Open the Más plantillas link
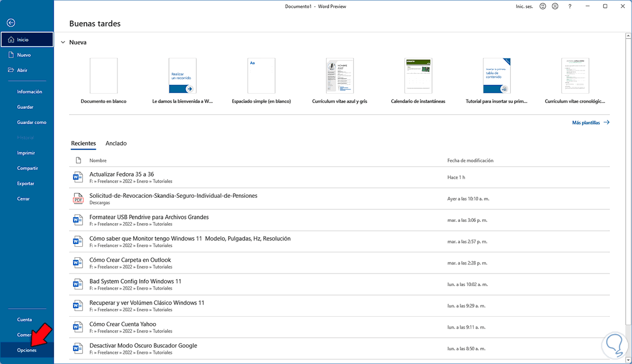Viewport: 632px width, 364px height. click(x=591, y=123)
